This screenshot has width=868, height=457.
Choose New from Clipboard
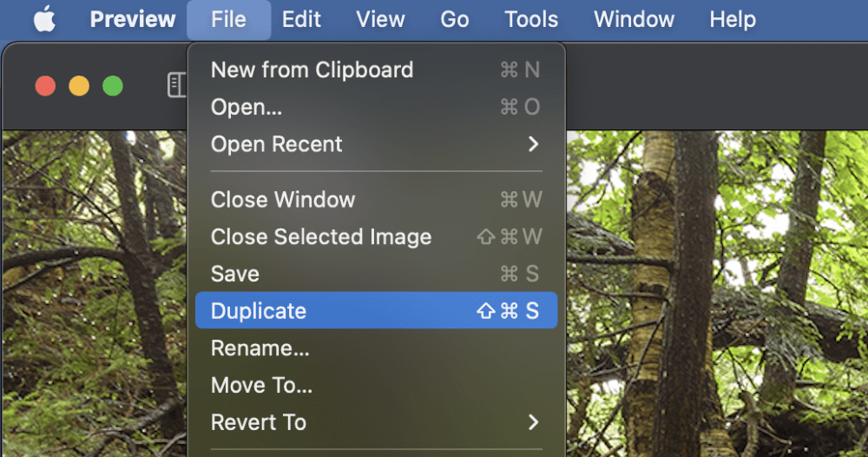click(x=376, y=70)
